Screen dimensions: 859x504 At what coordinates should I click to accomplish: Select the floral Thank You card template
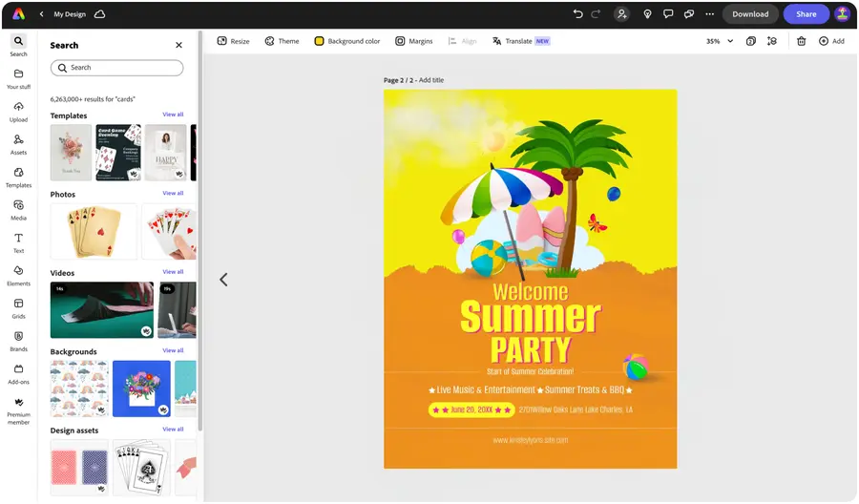point(72,153)
